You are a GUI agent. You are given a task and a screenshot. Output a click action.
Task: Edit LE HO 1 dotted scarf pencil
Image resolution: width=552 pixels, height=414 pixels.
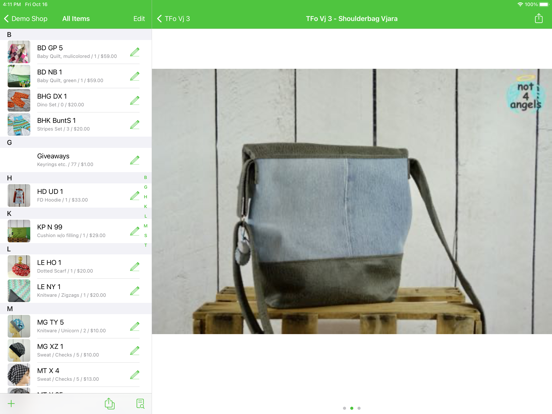click(134, 267)
